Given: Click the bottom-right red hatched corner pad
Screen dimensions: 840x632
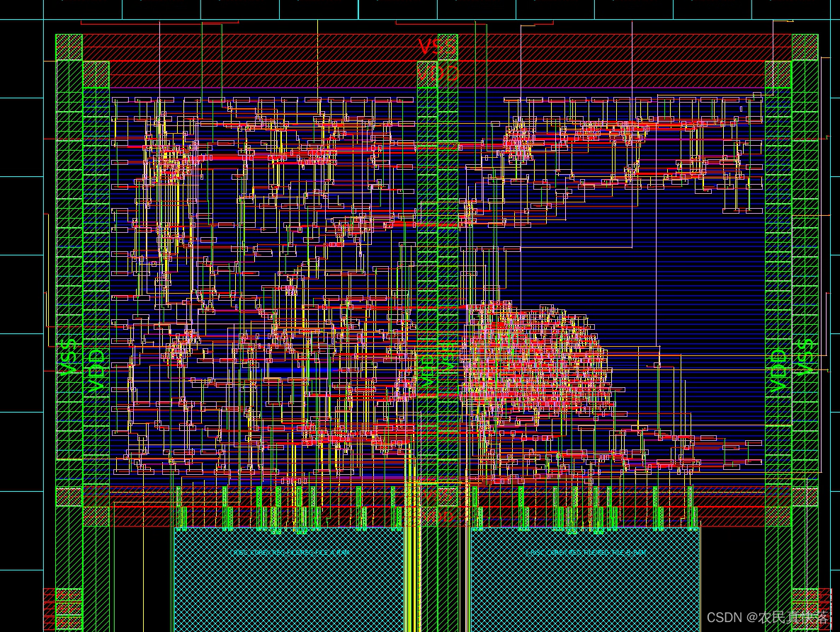Looking at the screenshot, I should [x=809, y=609].
